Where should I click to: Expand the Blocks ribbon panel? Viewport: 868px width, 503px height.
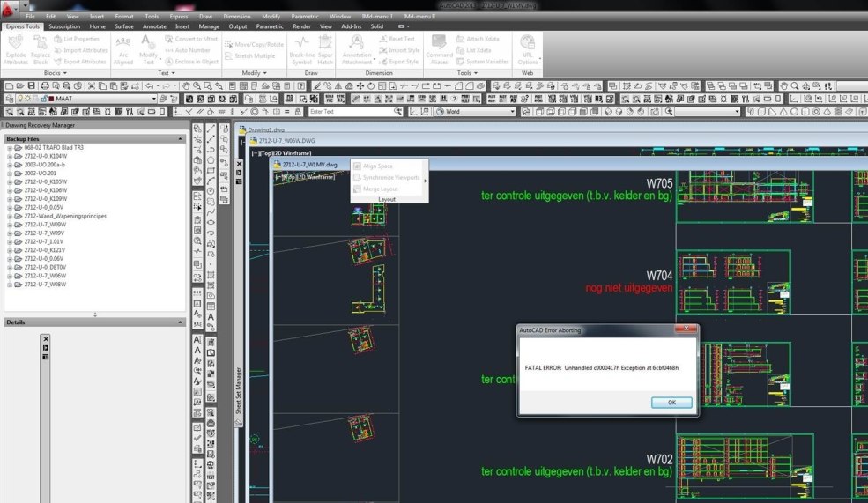point(55,73)
